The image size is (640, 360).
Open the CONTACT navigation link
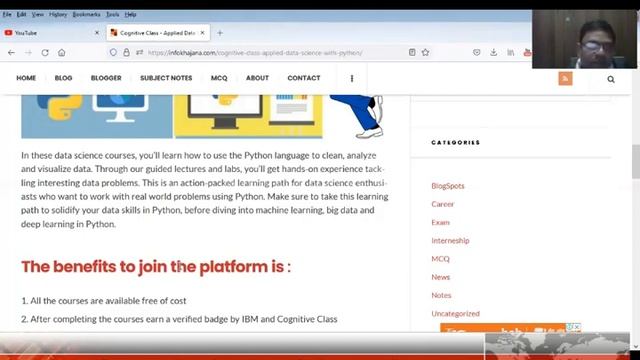(x=304, y=78)
